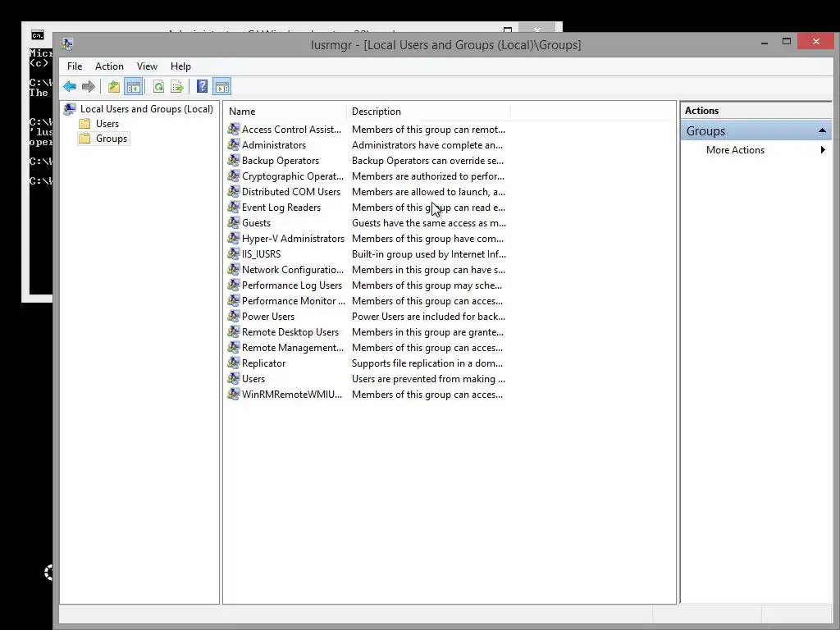This screenshot has width=840, height=630.
Task: Maximize the lusrmgr window
Action: pyautogui.click(x=787, y=41)
